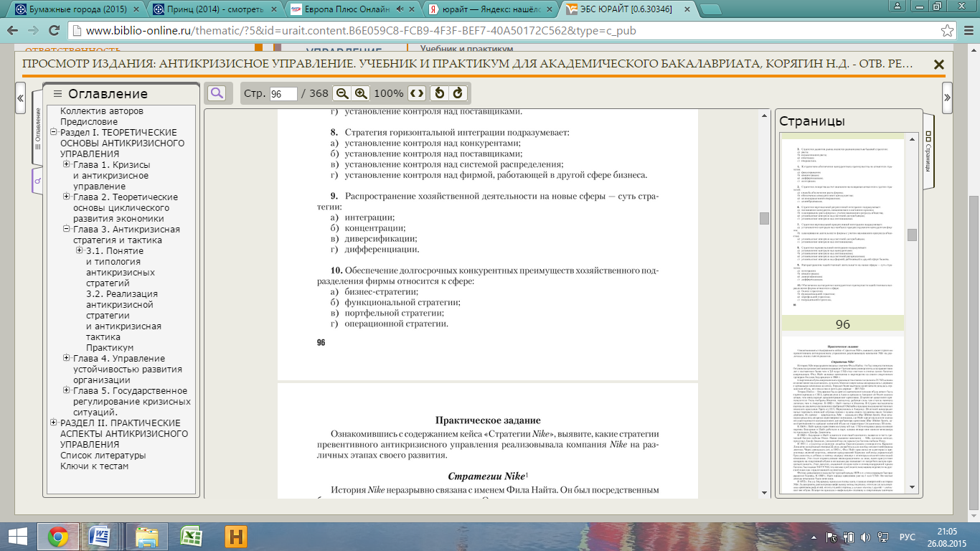
Task: Open the Windows Start button
Action: [18, 537]
